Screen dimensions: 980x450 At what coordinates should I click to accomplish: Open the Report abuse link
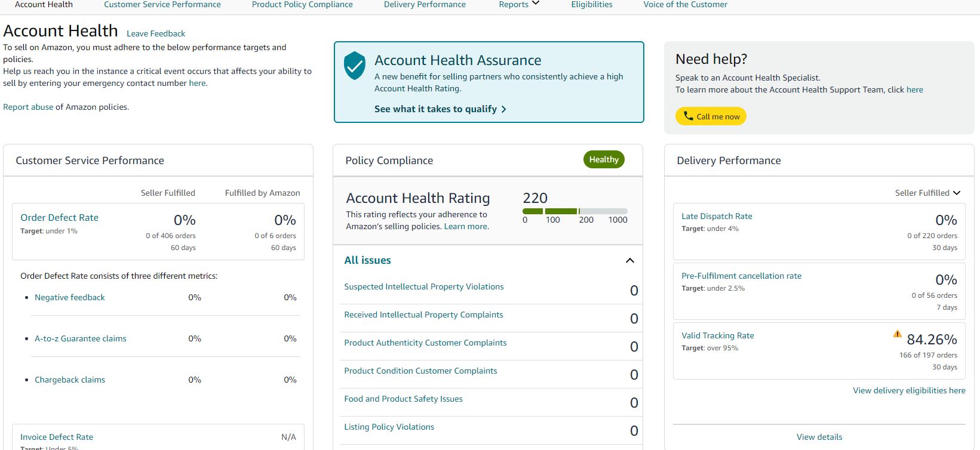28,107
